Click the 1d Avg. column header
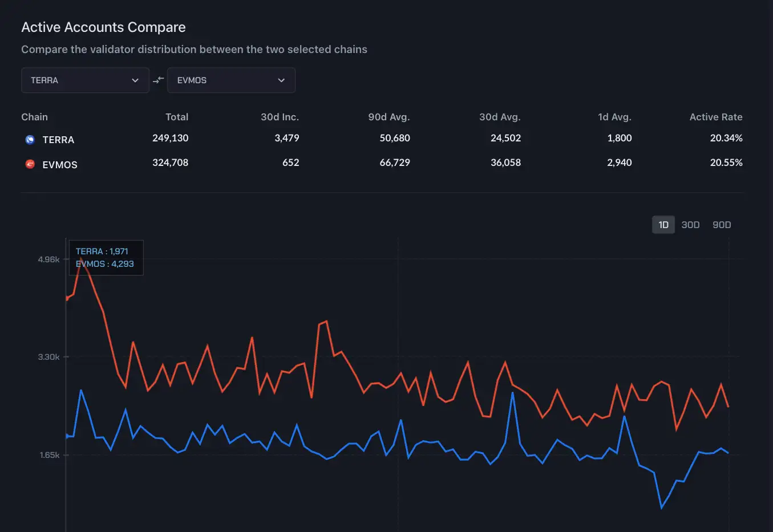 coord(614,117)
